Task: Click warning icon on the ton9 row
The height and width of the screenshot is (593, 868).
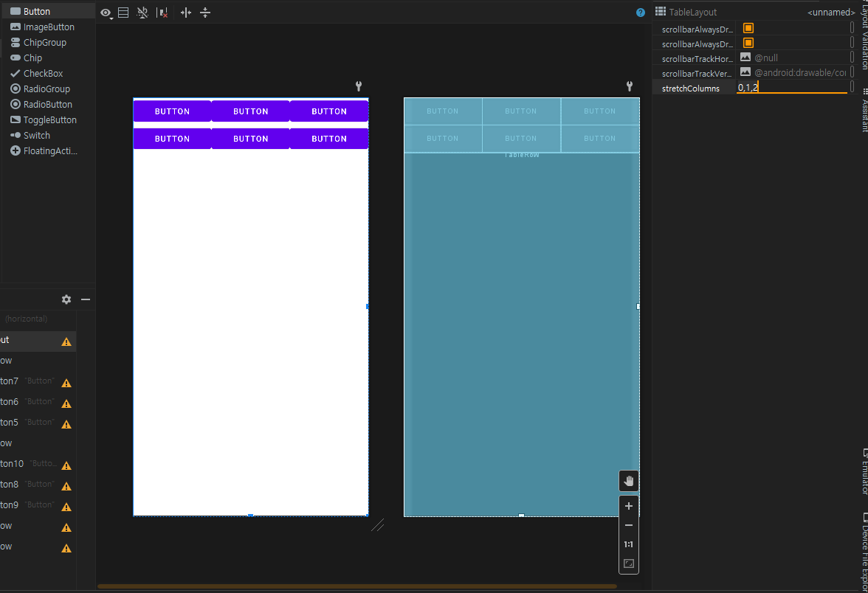Action: [66, 507]
